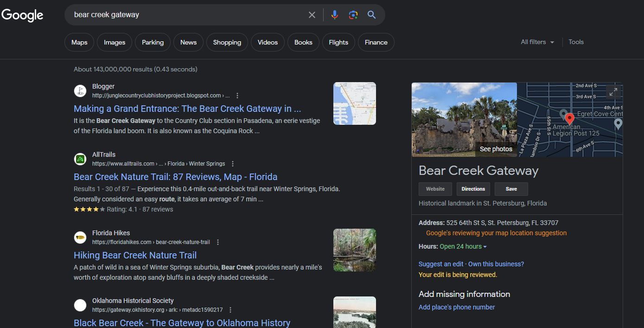Image resolution: width=644 pixels, height=328 pixels.
Task: Click See photos on the place image
Action: point(496,149)
